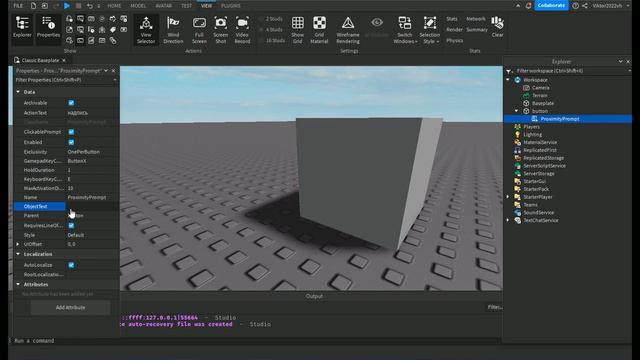The height and width of the screenshot is (360, 640).
Task: Click the ObjectText property value field
Action: coord(92,207)
